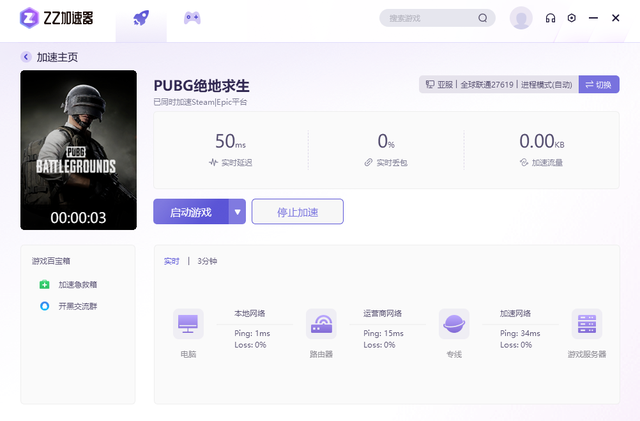Image resolution: width=640 pixels, height=421 pixels.
Task: Open settings hexagon icon
Action: pos(571,18)
